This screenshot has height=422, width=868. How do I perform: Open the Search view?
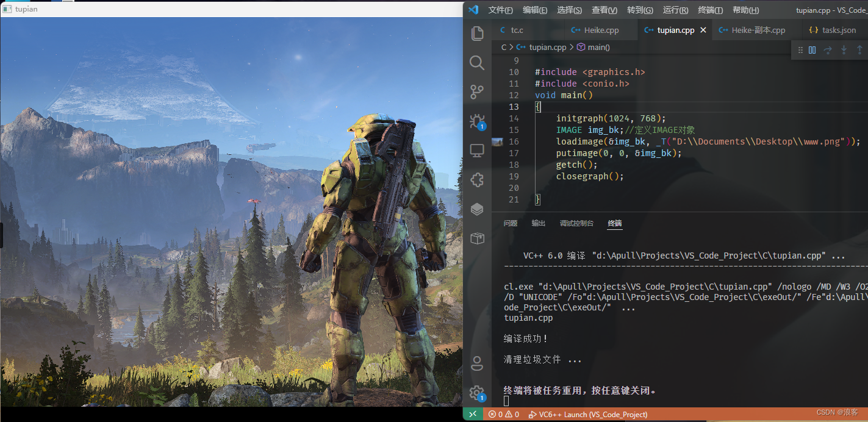477,63
